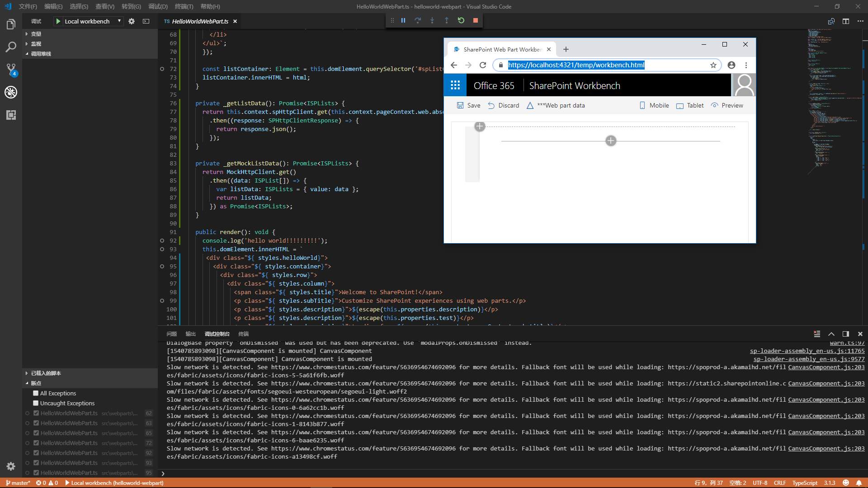Stop debugging with the red stop icon
This screenshot has width=868, height=488.
[476, 20]
